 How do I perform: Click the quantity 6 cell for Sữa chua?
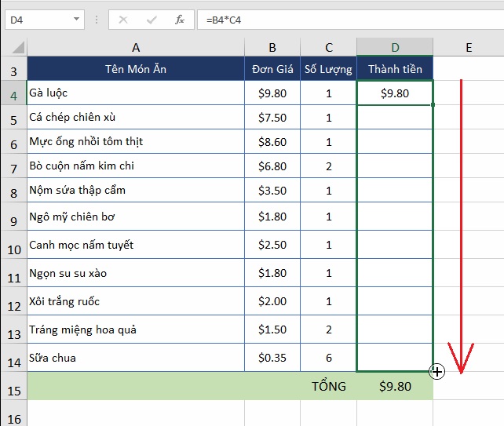[x=328, y=358]
